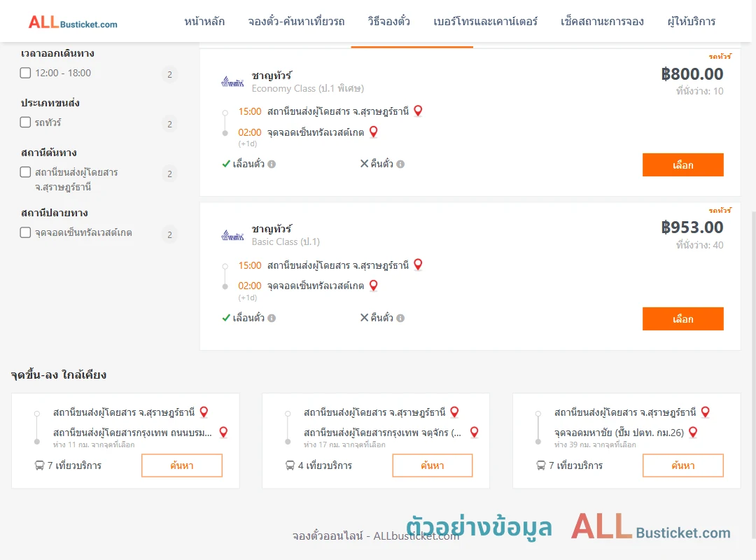Viewport: 756px width, 560px height.
Task: Open map pin for Economy trip departure station
Action: [x=418, y=111]
